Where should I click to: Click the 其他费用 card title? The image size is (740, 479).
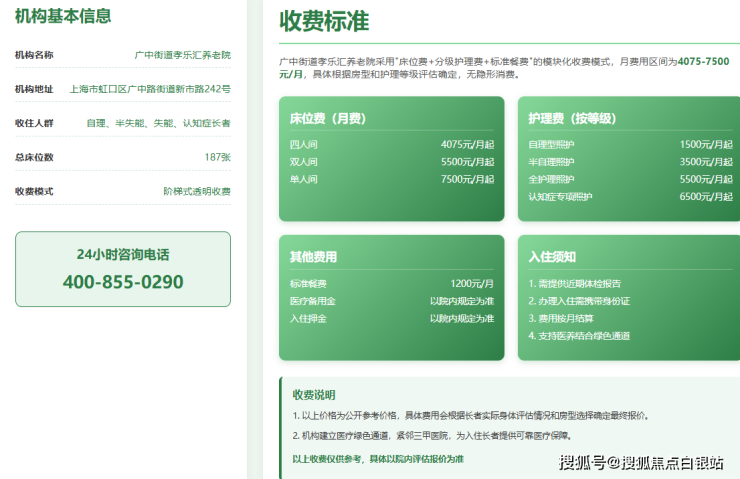pyautogui.click(x=313, y=257)
